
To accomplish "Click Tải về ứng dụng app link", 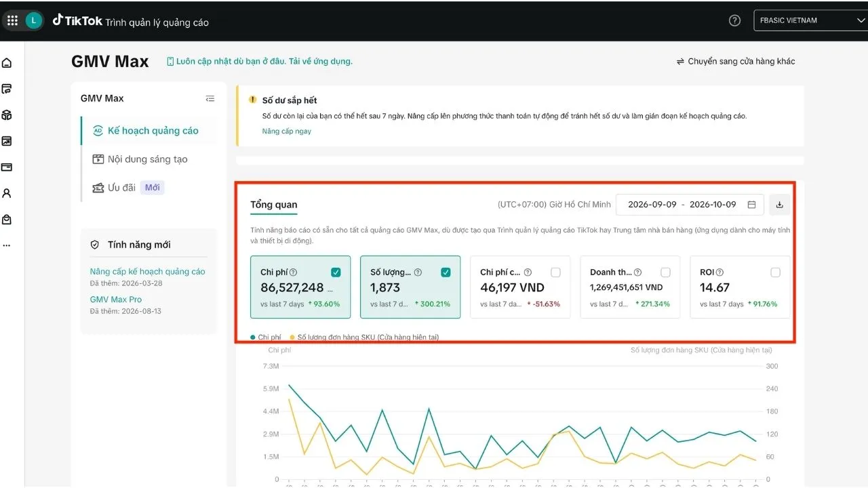I will pos(322,61).
